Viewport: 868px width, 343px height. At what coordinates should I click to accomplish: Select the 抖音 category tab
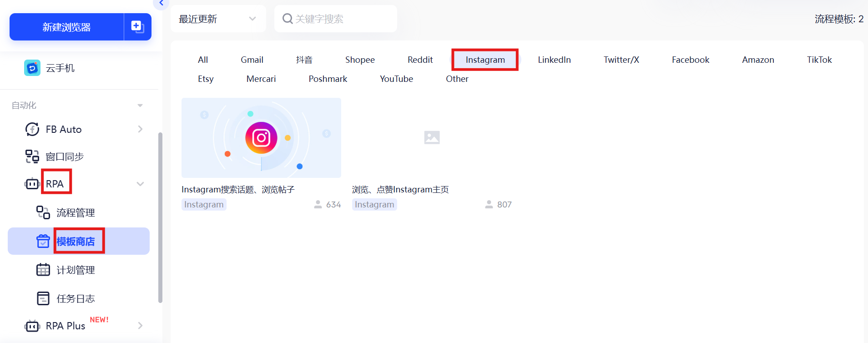[304, 60]
